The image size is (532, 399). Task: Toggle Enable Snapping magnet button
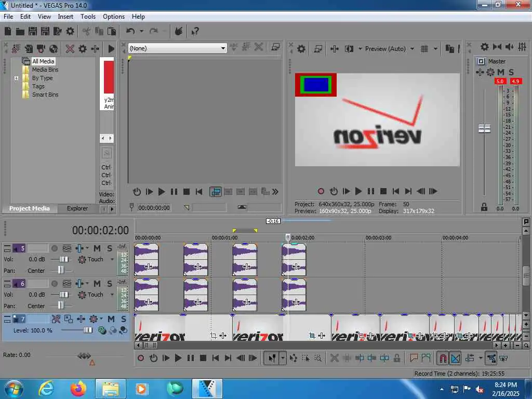(x=443, y=358)
